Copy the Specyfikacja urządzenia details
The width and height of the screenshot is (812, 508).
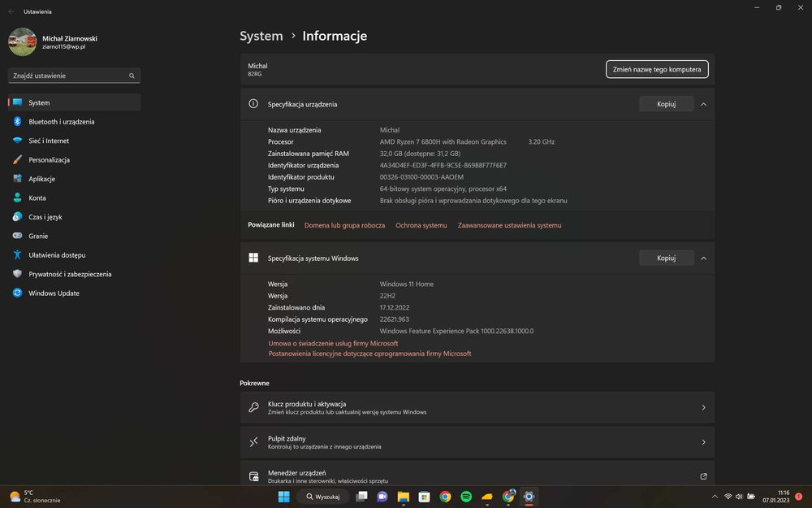(666, 104)
